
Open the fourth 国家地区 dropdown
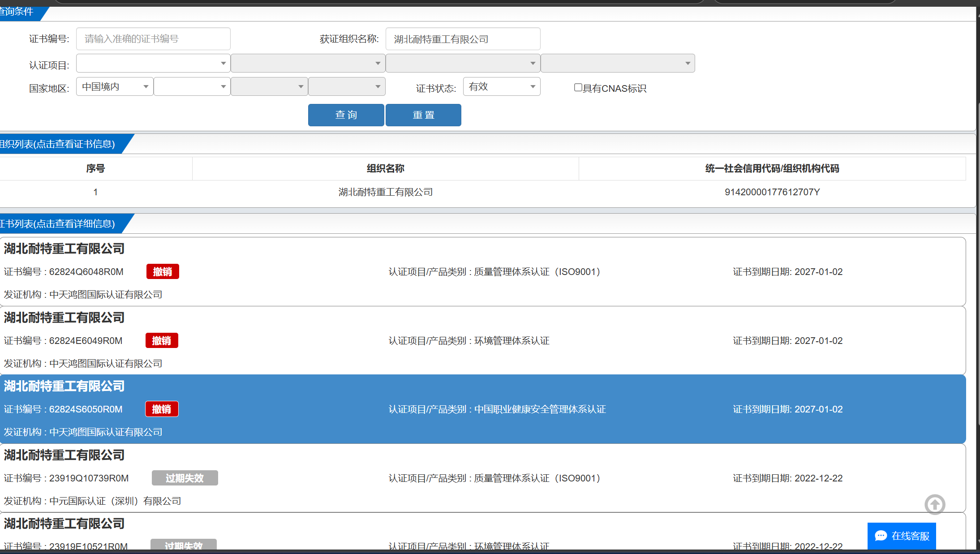pos(347,86)
